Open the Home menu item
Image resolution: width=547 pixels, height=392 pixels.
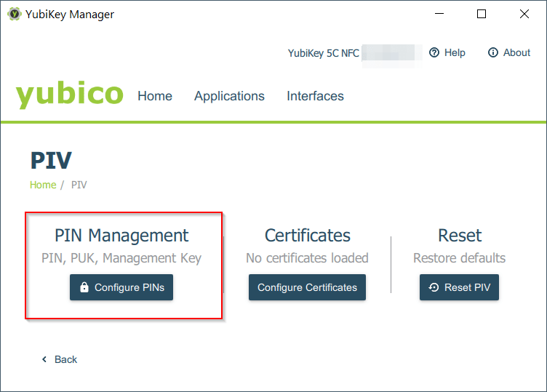(x=155, y=96)
